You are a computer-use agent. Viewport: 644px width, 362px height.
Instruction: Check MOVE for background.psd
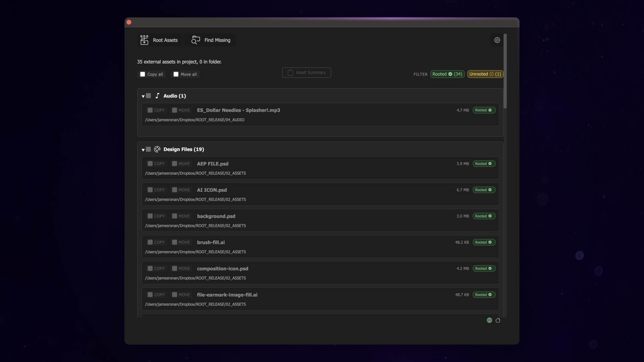[x=174, y=216]
